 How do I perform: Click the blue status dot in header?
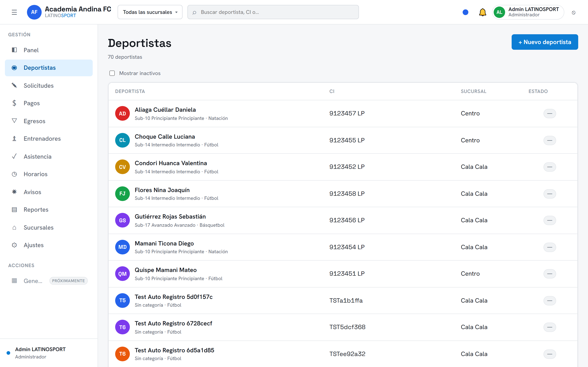(x=465, y=12)
